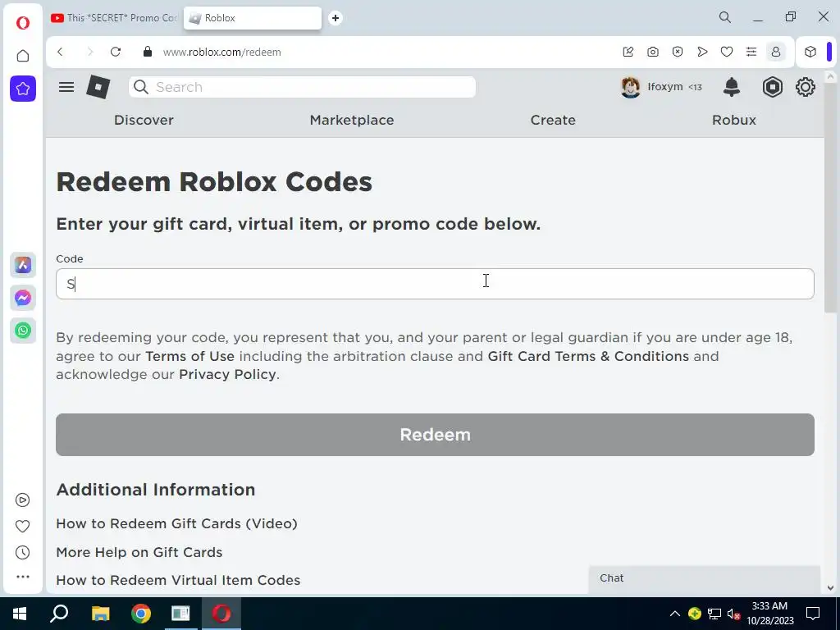Screen dimensions: 840x630
Task: Open the Terms of Use link
Action: click(x=189, y=356)
